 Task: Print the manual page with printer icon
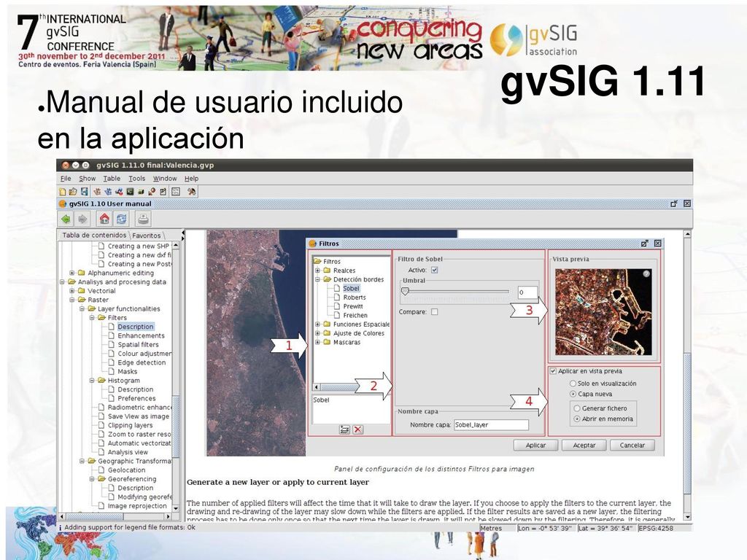pos(144,219)
